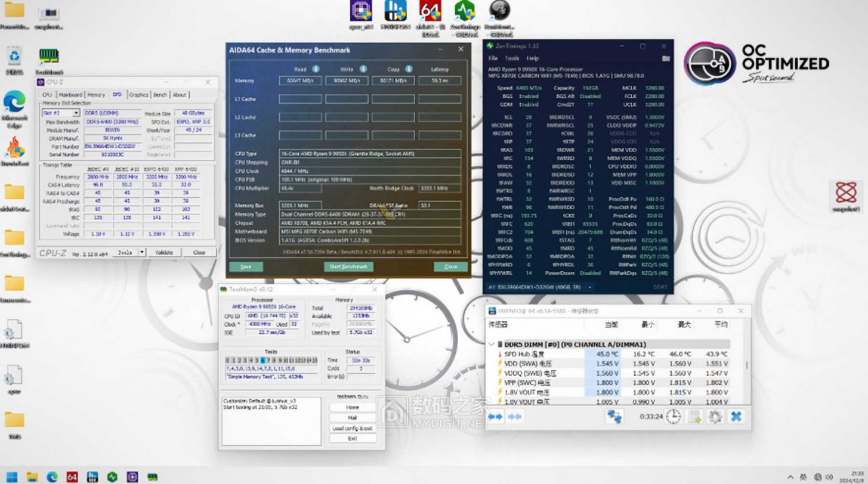868x484 pixels.
Task: Open the File menu in ZenTimings
Action: point(493,58)
